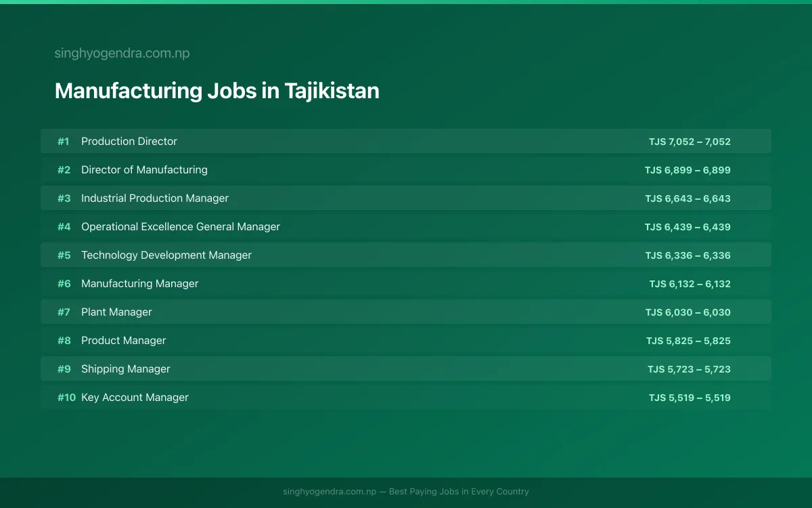
Task: Click footer Best Paying Jobs in Every Country
Action: pos(459,492)
